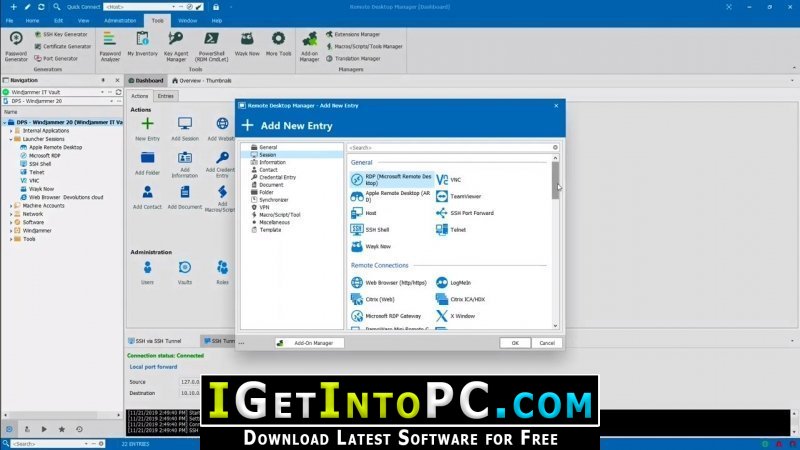Choose Microsoft RDP Gateway entry
Image resolution: width=800 pixels, height=450 pixels.
(386, 316)
